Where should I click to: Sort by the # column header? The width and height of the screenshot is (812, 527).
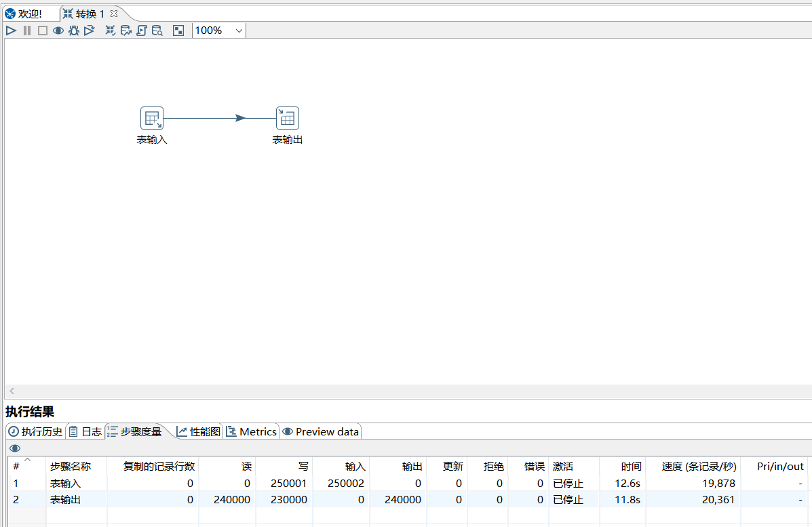click(x=27, y=467)
